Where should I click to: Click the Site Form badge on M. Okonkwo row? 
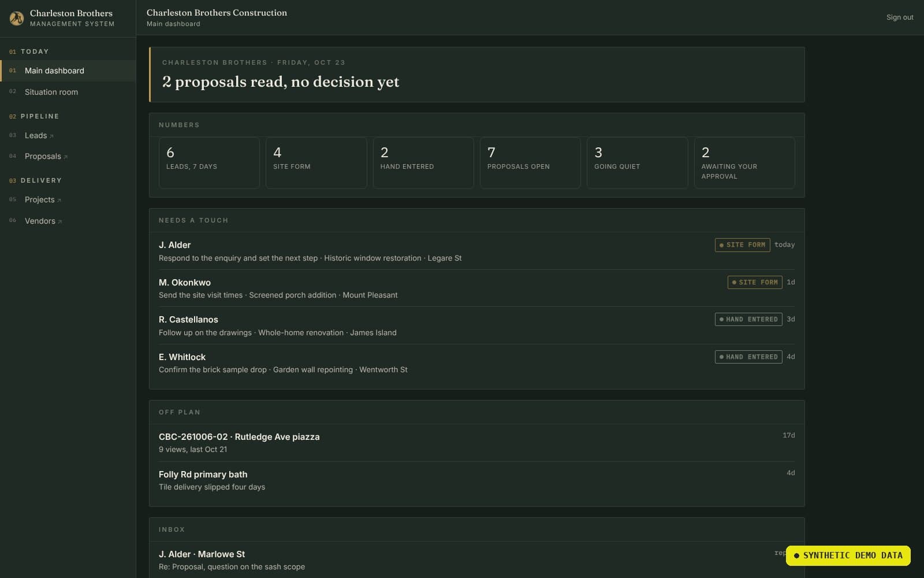pos(755,282)
